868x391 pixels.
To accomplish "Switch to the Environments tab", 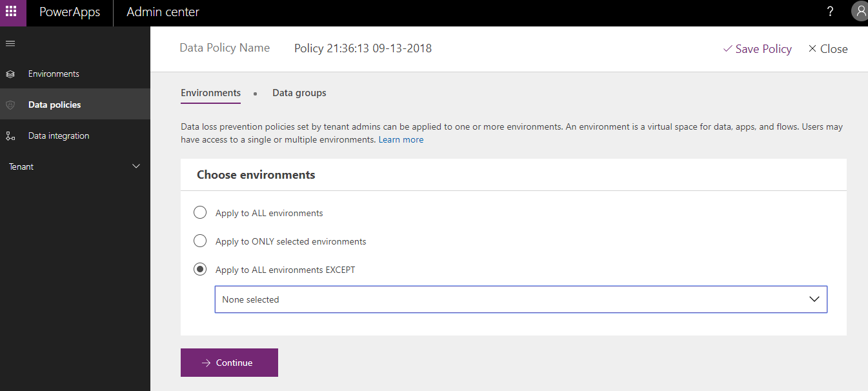I will (x=210, y=93).
